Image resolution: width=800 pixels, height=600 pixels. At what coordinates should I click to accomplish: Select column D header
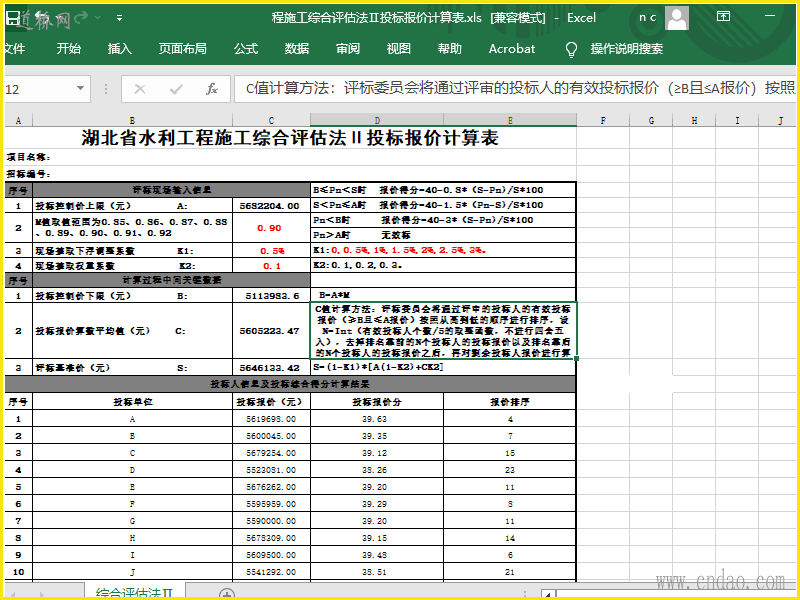tap(377, 120)
